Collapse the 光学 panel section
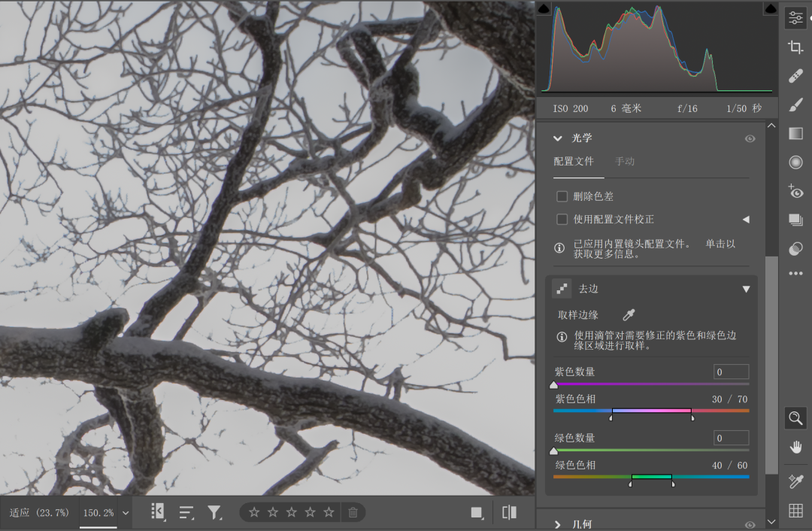Image resolution: width=812 pixels, height=531 pixels. [558, 138]
